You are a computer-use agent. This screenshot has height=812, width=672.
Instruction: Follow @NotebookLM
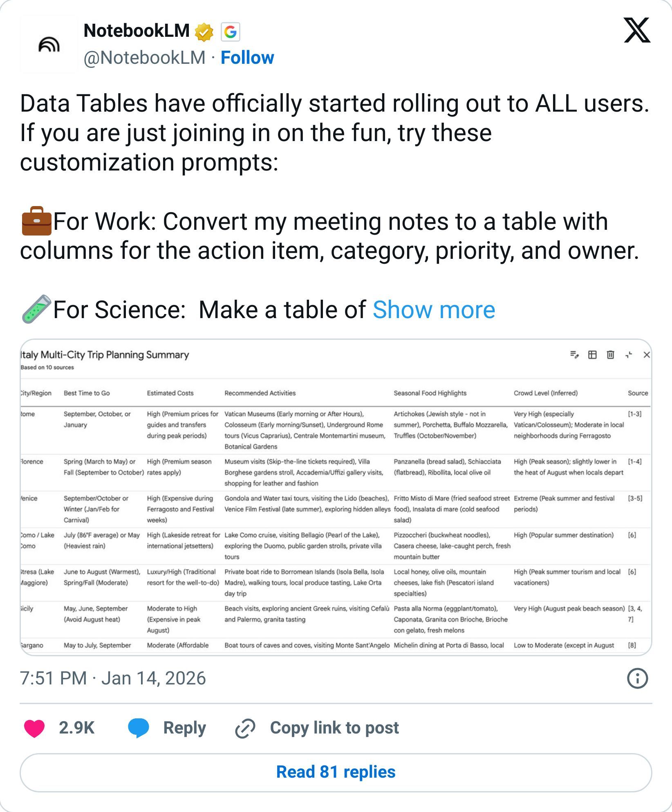[247, 58]
